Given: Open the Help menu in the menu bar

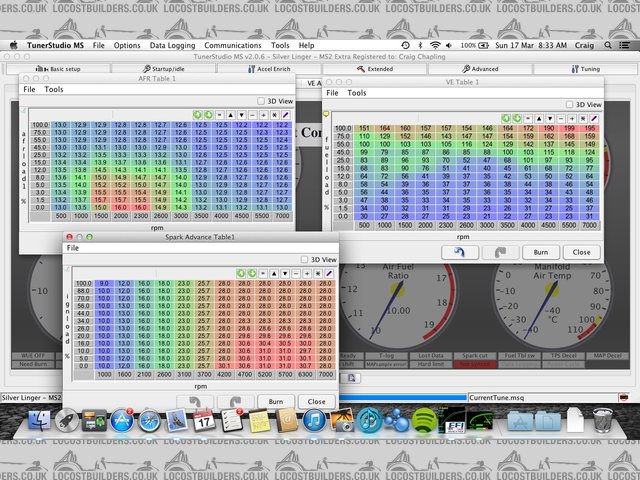Looking at the screenshot, I should (x=306, y=45).
